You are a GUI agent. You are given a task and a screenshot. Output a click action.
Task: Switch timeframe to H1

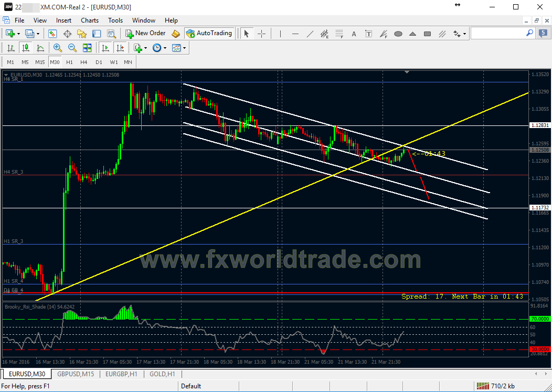tap(69, 62)
